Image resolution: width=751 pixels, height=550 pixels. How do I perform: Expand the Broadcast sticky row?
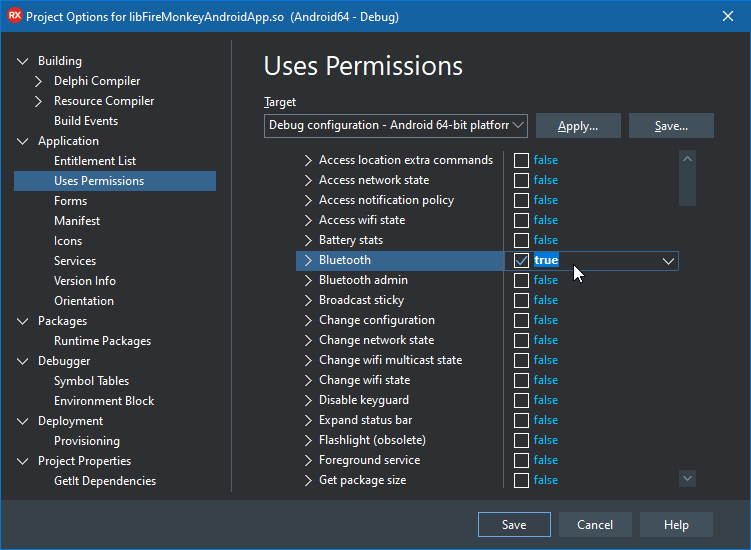[308, 300]
